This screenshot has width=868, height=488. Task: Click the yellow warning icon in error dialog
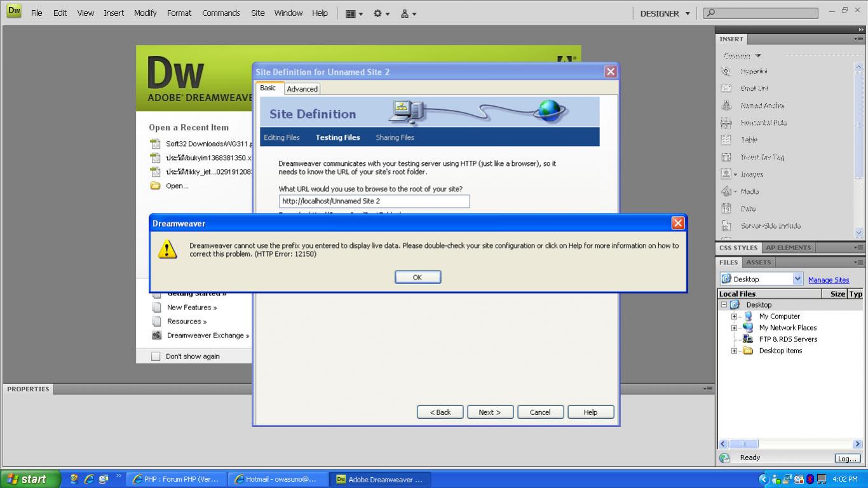(x=167, y=249)
